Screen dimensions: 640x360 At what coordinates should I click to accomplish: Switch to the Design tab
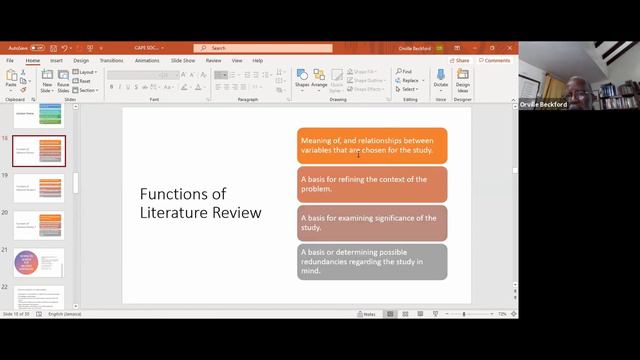pyautogui.click(x=81, y=60)
